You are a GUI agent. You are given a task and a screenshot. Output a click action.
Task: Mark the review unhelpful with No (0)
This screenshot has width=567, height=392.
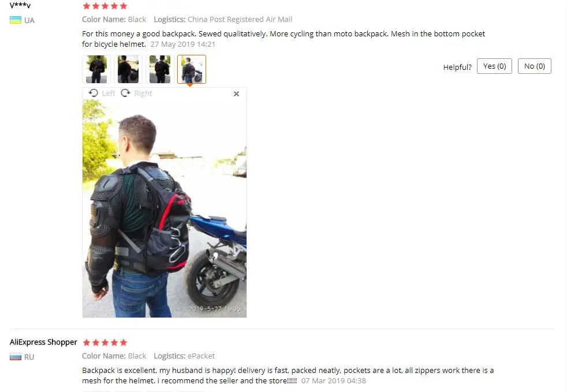pos(535,66)
